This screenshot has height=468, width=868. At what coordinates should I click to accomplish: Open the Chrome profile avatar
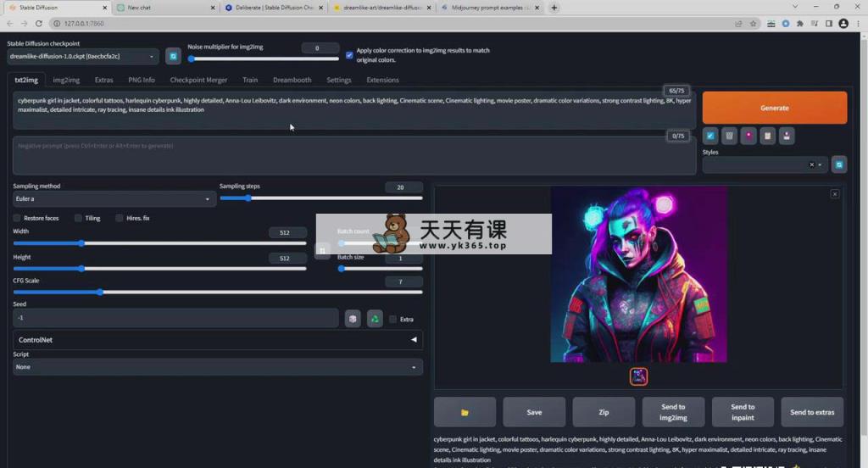[843, 23]
